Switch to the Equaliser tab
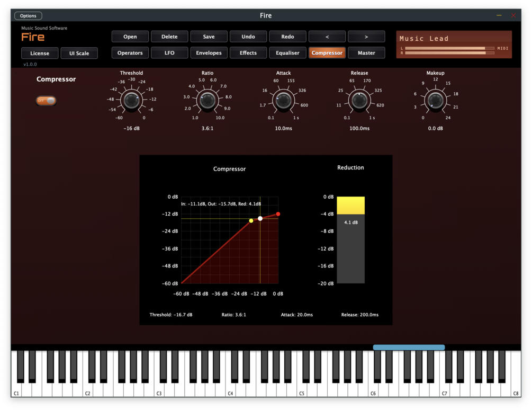532x410 pixels. (287, 53)
